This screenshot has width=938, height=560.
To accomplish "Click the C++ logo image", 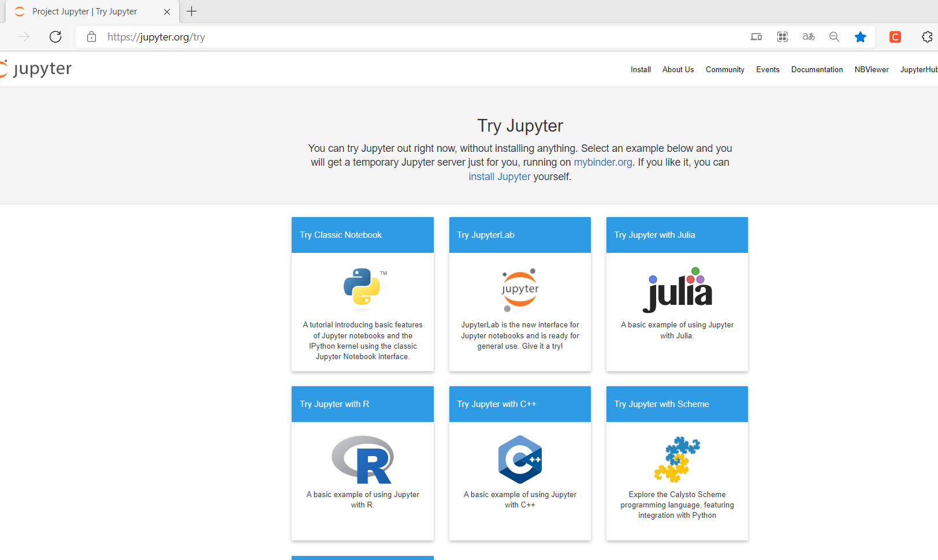I will coord(520,460).
